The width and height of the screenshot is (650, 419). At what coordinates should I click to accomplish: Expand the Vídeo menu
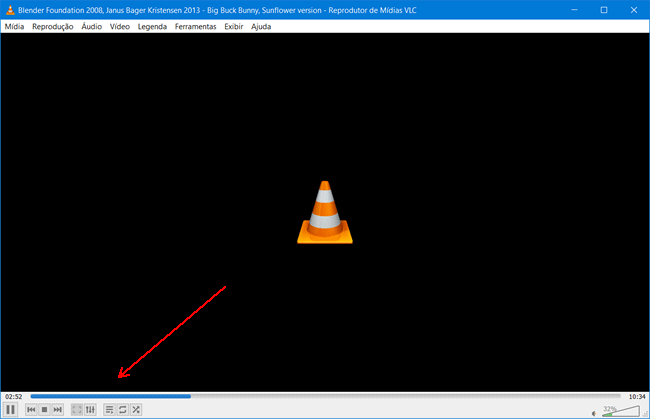pos(119,26)
